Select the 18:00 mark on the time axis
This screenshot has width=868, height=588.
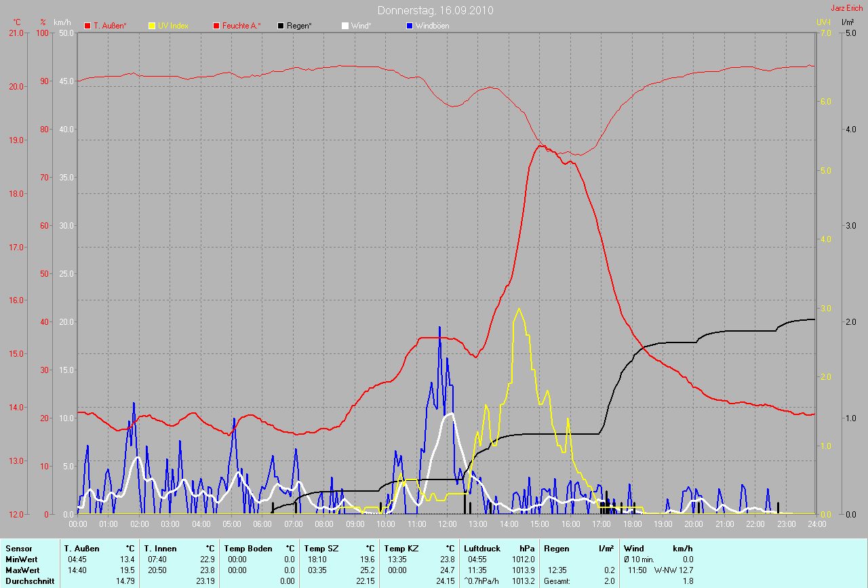(x=632, y=524)
